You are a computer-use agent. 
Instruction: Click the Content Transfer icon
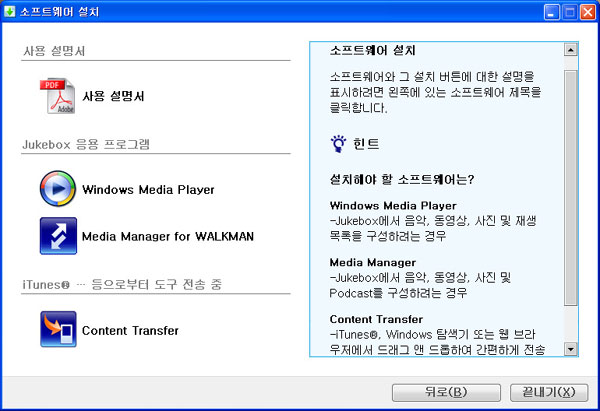tap(58, 329)
